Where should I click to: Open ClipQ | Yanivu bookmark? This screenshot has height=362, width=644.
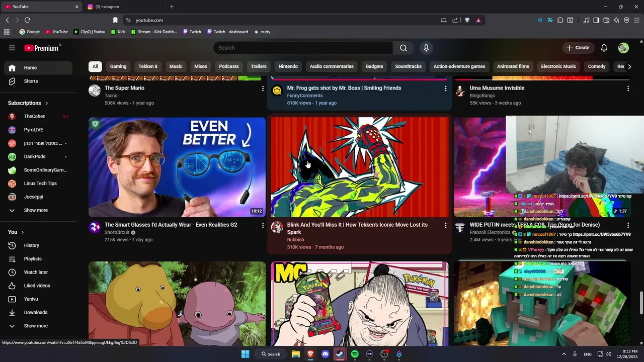[x=90, y=32]
